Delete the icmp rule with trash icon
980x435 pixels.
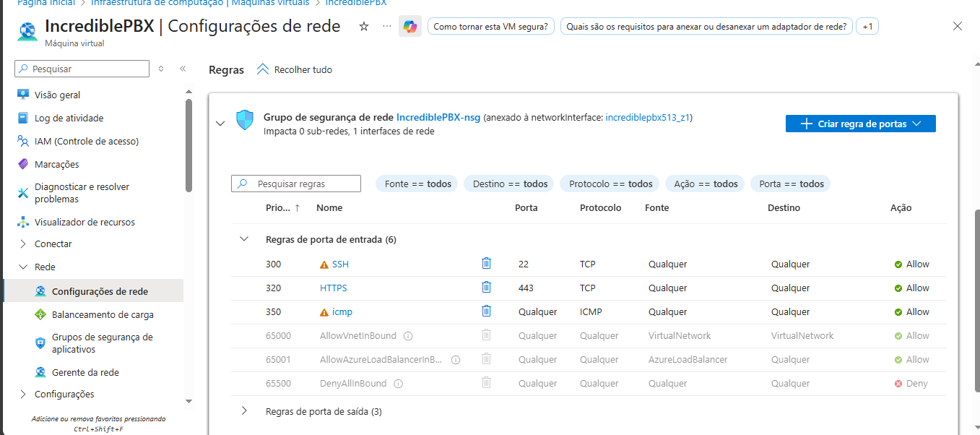click(x=486, y=311)
